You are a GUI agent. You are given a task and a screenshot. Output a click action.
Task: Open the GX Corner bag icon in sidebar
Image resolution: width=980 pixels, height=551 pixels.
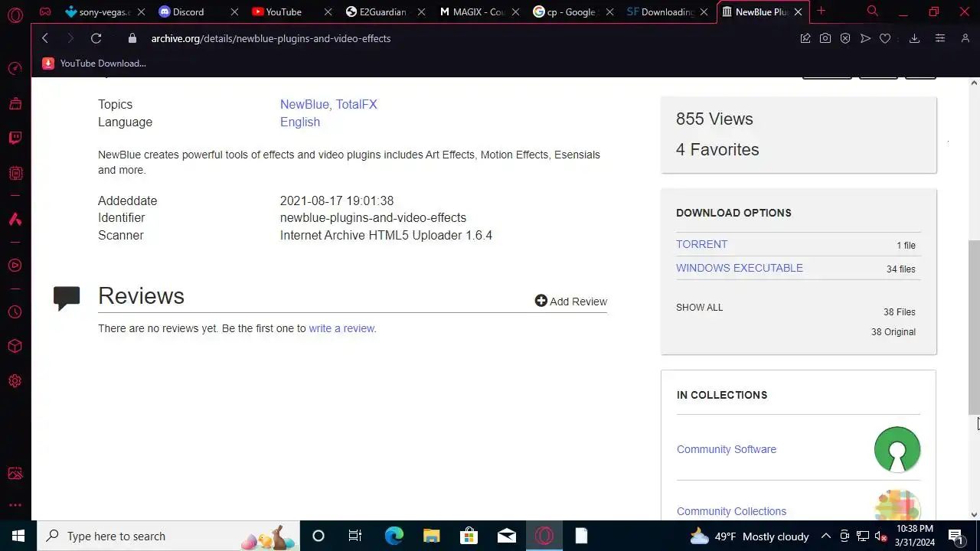tap(15, 103)
